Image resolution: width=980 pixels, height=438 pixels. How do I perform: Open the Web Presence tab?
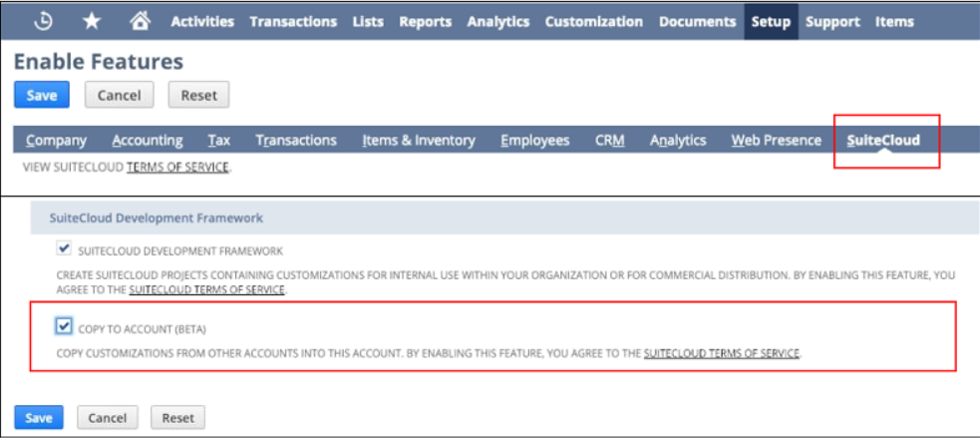point(776,140)
